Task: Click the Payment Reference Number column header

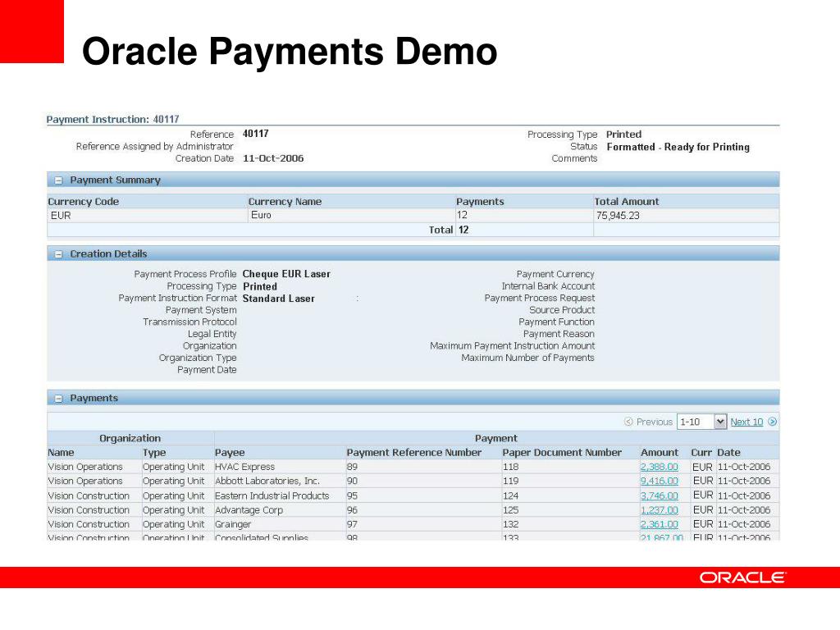Action: click(x=414, y=453)
